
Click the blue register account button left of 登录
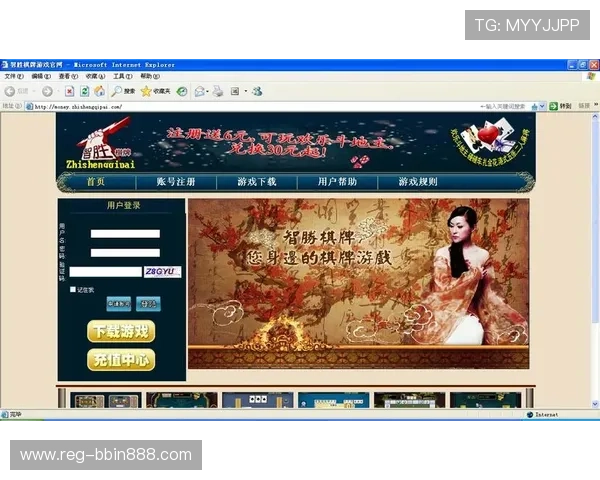click(119, 304)
